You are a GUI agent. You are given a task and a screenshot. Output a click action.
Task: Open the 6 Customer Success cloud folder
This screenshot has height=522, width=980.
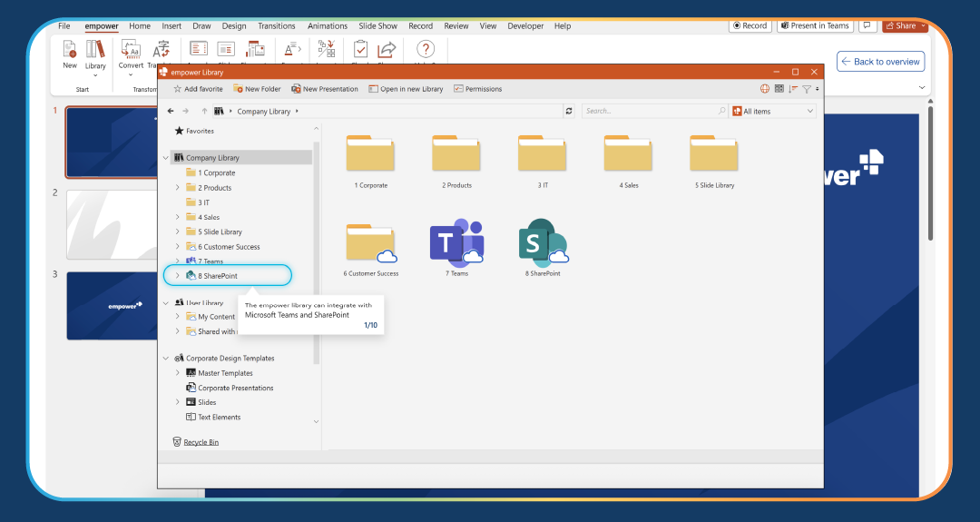[x=371, y=242]
